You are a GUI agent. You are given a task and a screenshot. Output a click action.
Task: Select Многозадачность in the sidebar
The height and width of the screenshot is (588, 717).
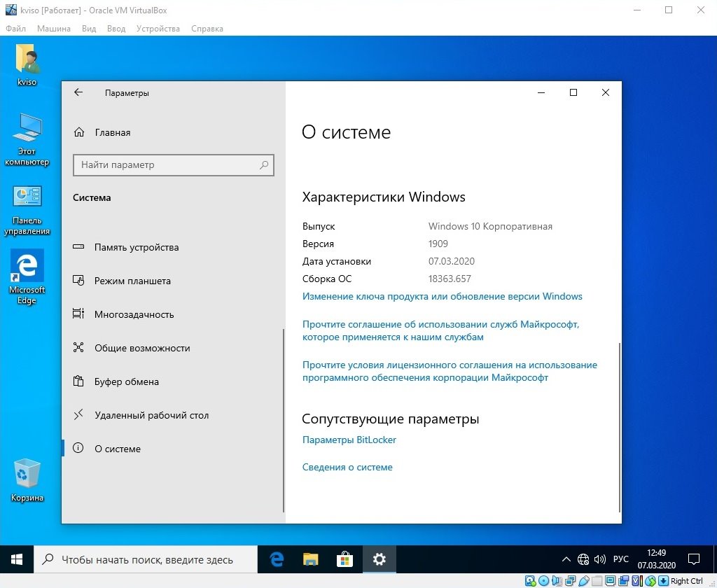click(172, 314)
